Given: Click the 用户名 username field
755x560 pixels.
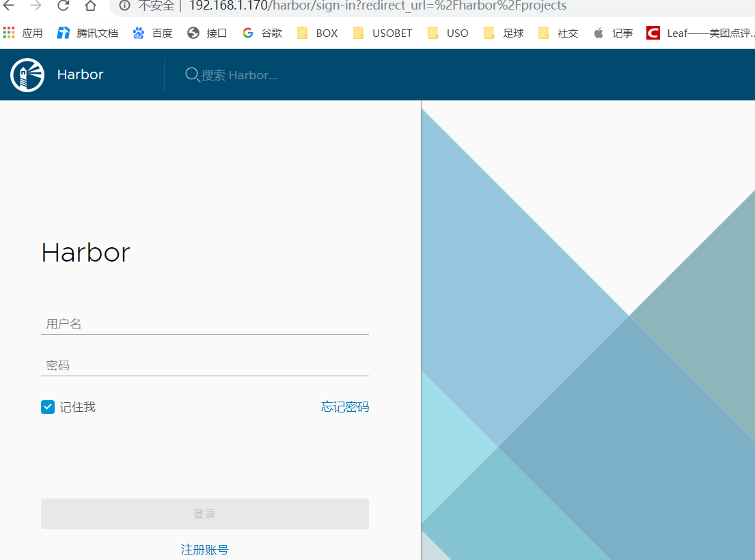Looking at the screenshot, I should click(x=205, y=324).
